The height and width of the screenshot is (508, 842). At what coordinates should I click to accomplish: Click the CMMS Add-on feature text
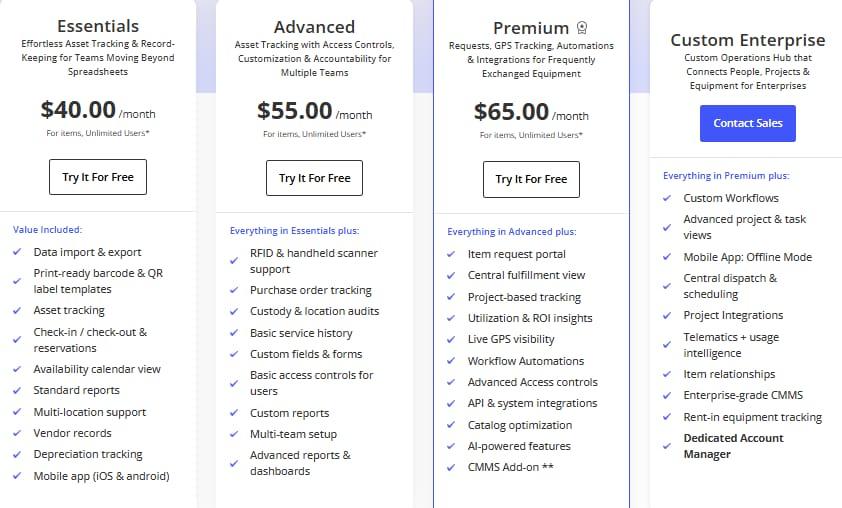click(512, 467)
